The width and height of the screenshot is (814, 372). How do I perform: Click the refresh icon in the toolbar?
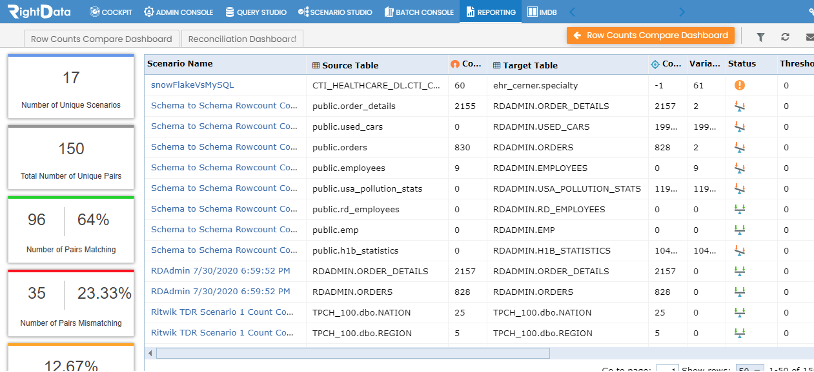785,37
